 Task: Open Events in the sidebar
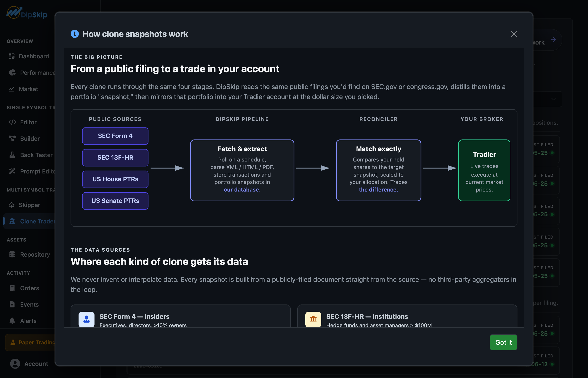click(29, 305)
